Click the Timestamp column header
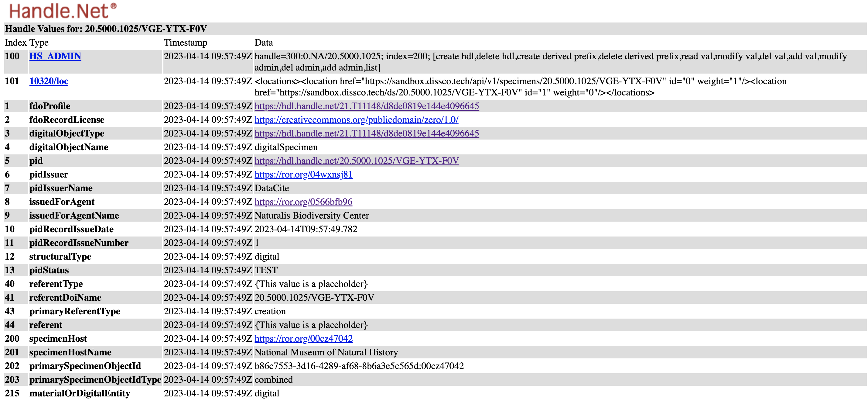Image resolution: width=868 pixels, height=411 pixels. pyautogui.click(x=185, y=43)
